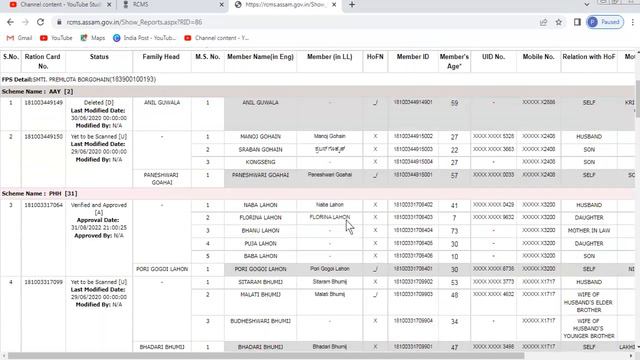Click Verified and Approved status text
Viewport: 640px width, 360px height.
point(99,209)
